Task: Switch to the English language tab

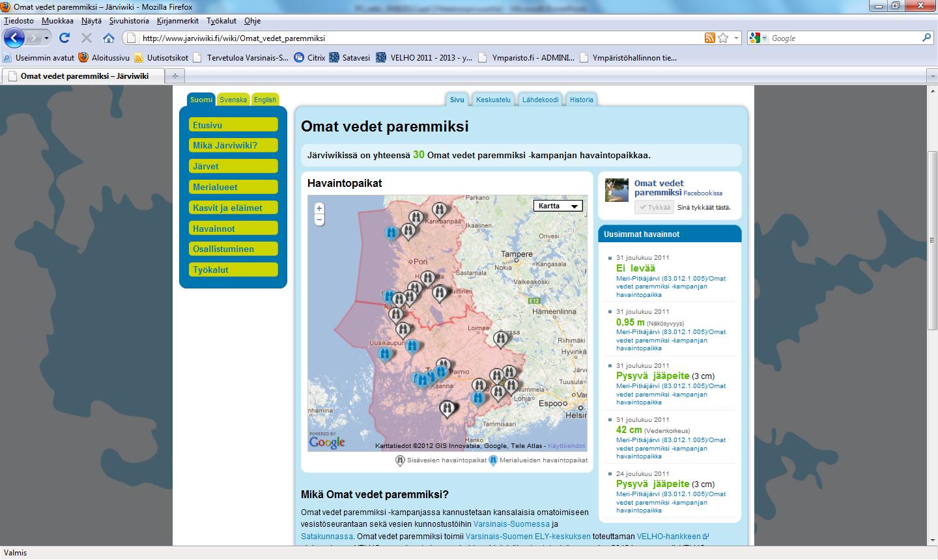Action: [265, 100]
